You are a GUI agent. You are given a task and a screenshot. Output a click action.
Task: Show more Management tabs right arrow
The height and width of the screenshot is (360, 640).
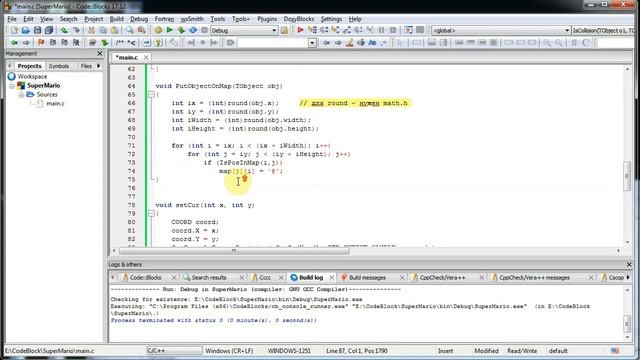point(98,66)
